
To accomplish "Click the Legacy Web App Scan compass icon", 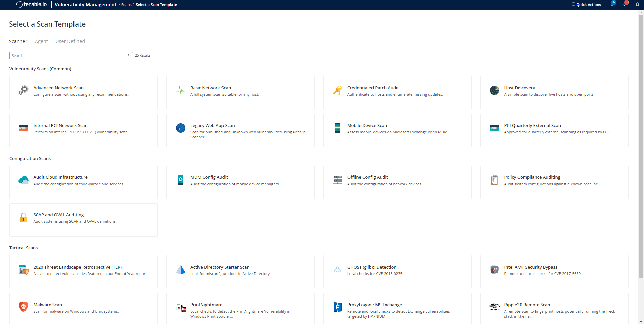I will click(x=181, y=128).
